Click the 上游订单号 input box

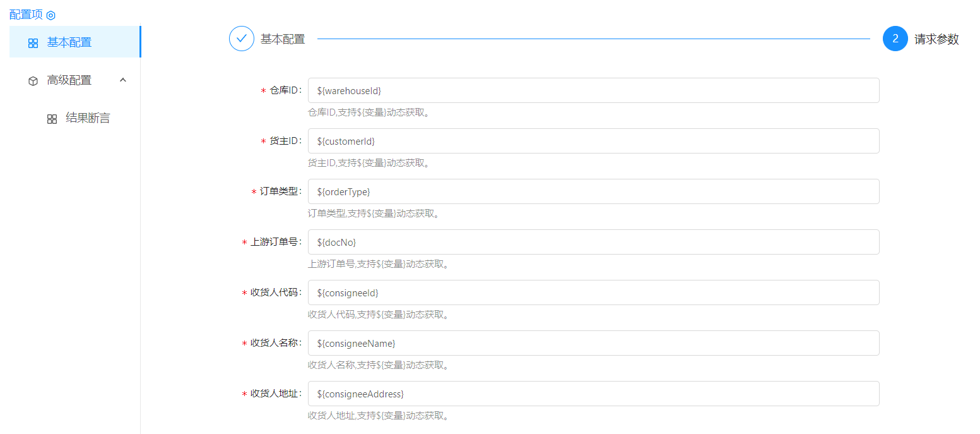[x=593, y=242]
